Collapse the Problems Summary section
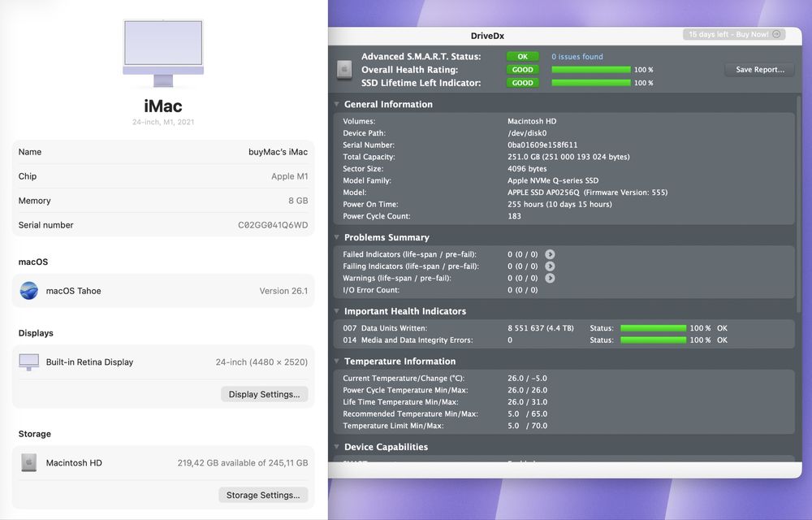Viewport: 812px width, 520px height. tap(337, 237)
